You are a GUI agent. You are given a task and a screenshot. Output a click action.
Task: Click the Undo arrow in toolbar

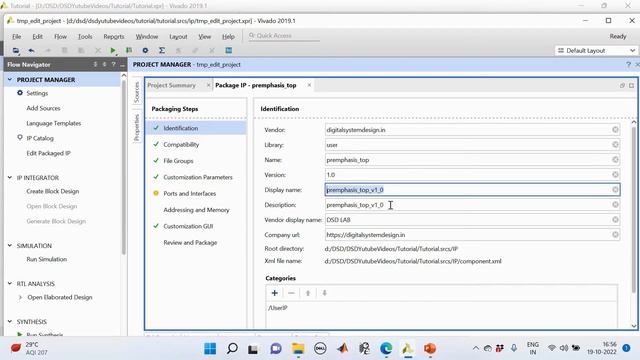pyautogui.click(x=31, y=51)
